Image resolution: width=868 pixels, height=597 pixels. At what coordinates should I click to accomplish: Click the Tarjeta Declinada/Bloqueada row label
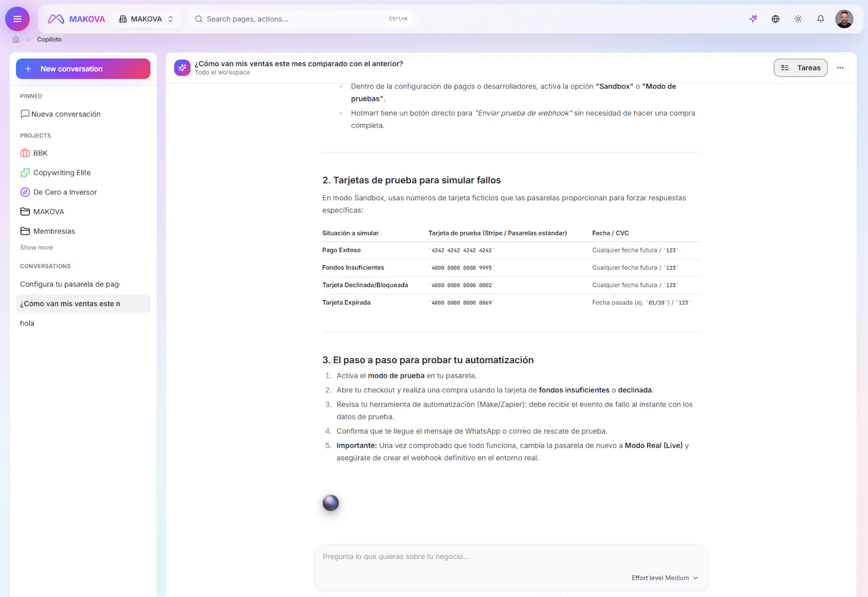coord(365,285)
